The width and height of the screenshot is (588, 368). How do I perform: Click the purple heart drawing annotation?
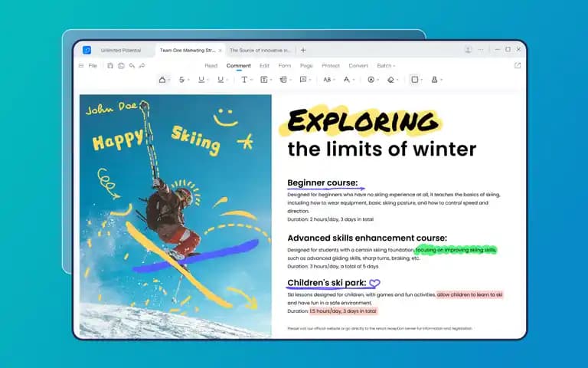(x=374, y=283)
